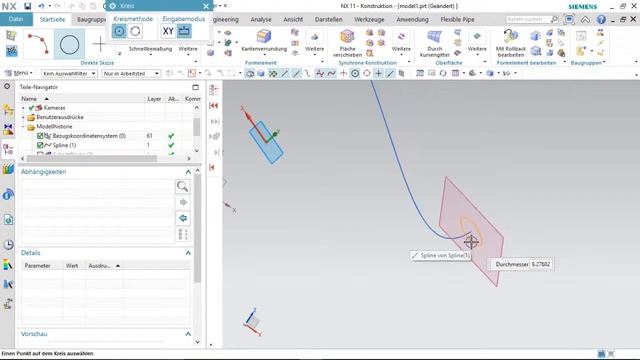Expand Schnellbemaßung dropdown

150,51
